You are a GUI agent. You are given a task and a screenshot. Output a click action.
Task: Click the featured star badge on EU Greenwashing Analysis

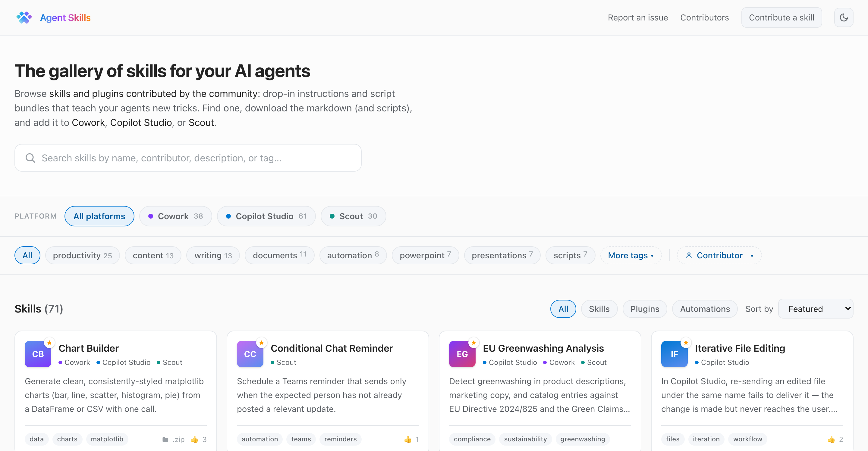[474, 343]
